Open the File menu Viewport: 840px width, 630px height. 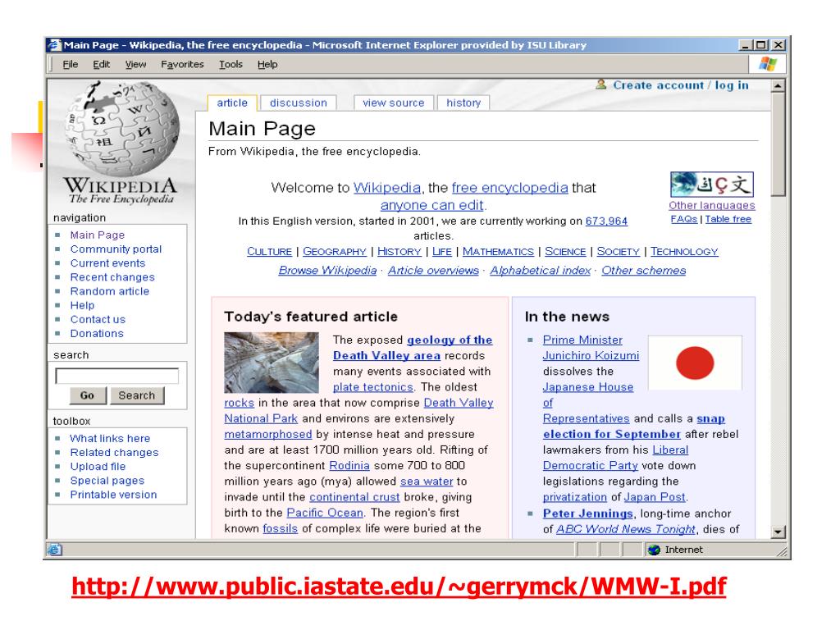coord(71,64)
